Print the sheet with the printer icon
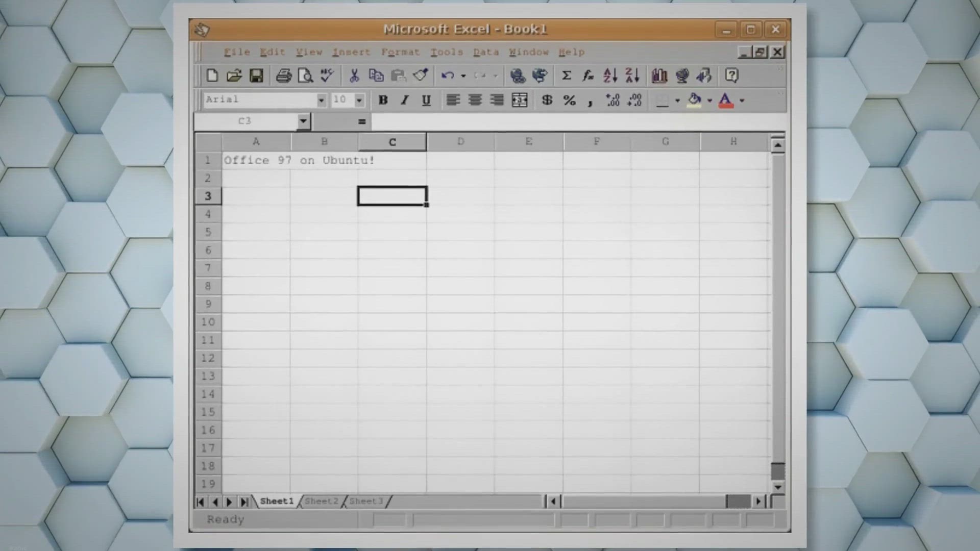 pyautogui.click(x=284, y=76)
